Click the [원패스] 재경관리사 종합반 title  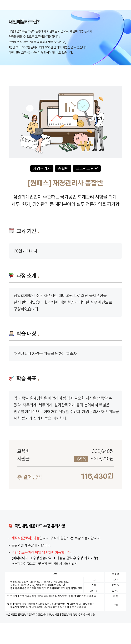pos(65,183)
